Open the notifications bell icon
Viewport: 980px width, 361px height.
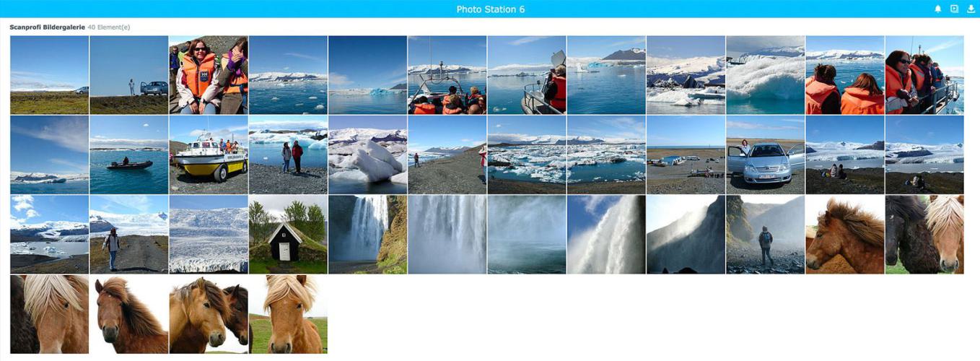point(938,9)
